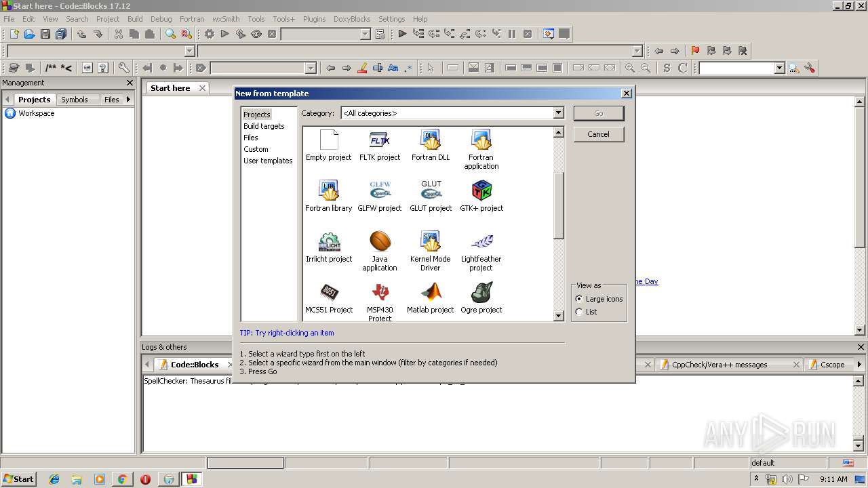Open the jump-to-line combo box dropdown

[311, 68]
